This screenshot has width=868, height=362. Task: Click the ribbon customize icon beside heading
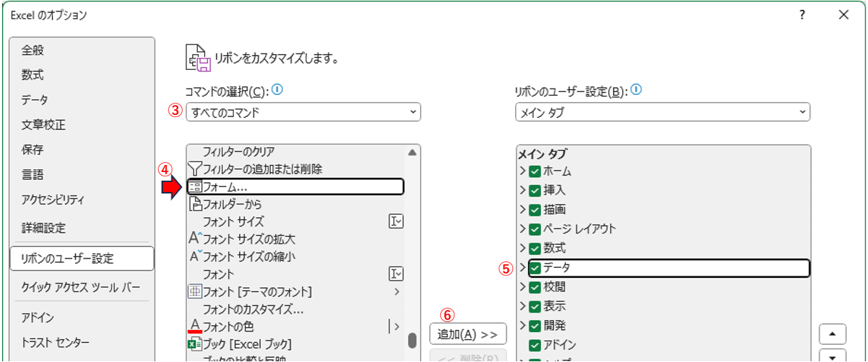pos(199,59)
